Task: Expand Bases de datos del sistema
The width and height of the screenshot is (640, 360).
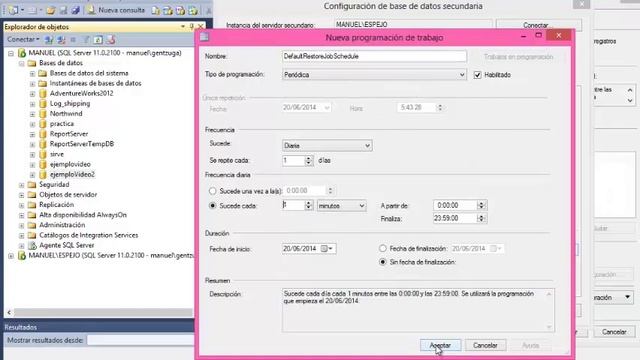Action: (32, 73)
